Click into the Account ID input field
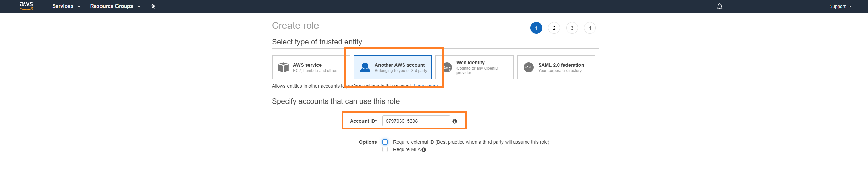Viewport: 868px width, 179px height. point(416,121)
